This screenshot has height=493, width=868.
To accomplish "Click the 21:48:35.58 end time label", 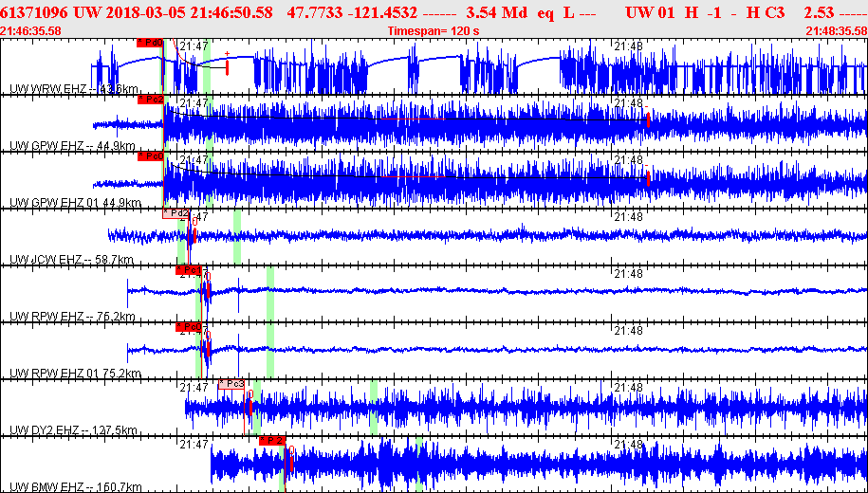I will pos(837,31).
